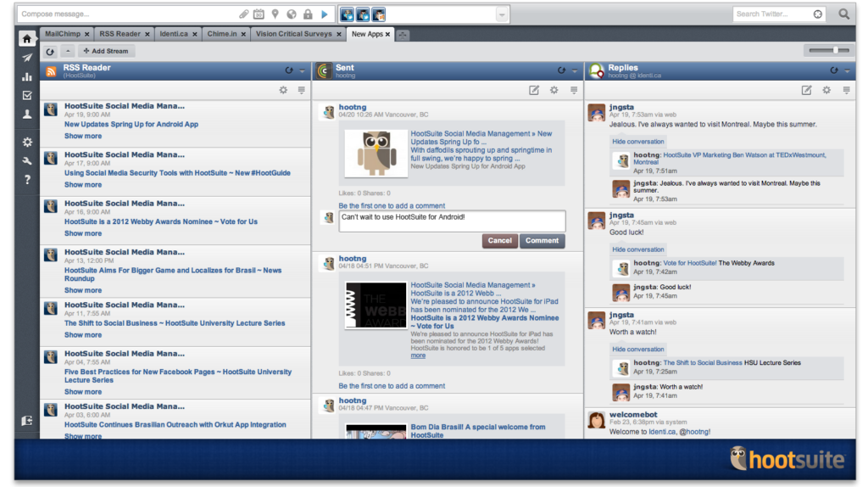The width and height of the screenshot is (868, 487).
Task: Click the refresh all streams button
Action: tap(50, 52)
